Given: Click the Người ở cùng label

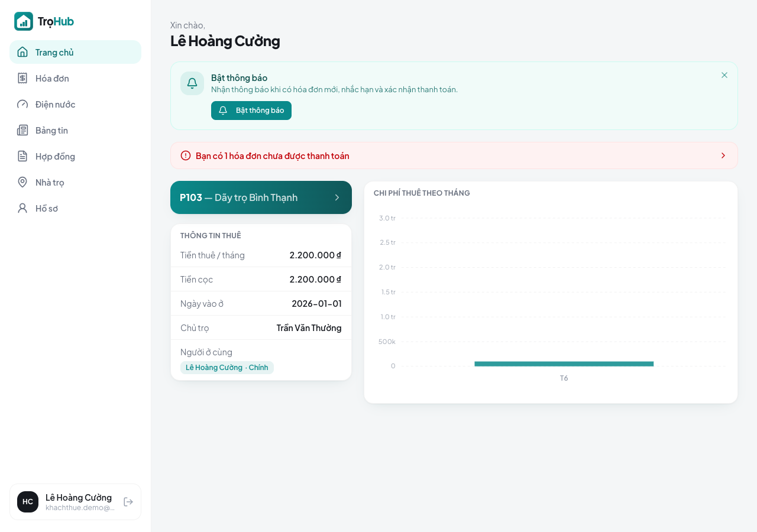Looking at the screenshot, I should click(x=206, y=352).
